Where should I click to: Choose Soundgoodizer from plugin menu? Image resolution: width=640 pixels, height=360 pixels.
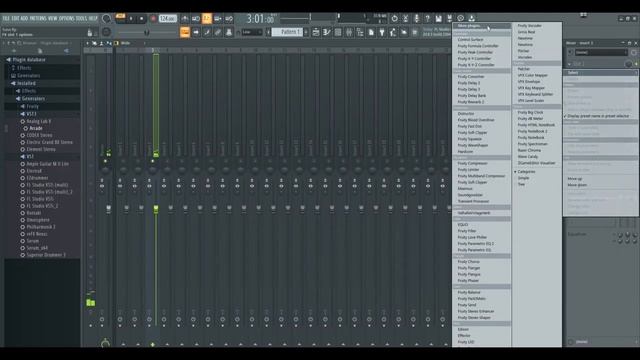(x=470, y=195)
